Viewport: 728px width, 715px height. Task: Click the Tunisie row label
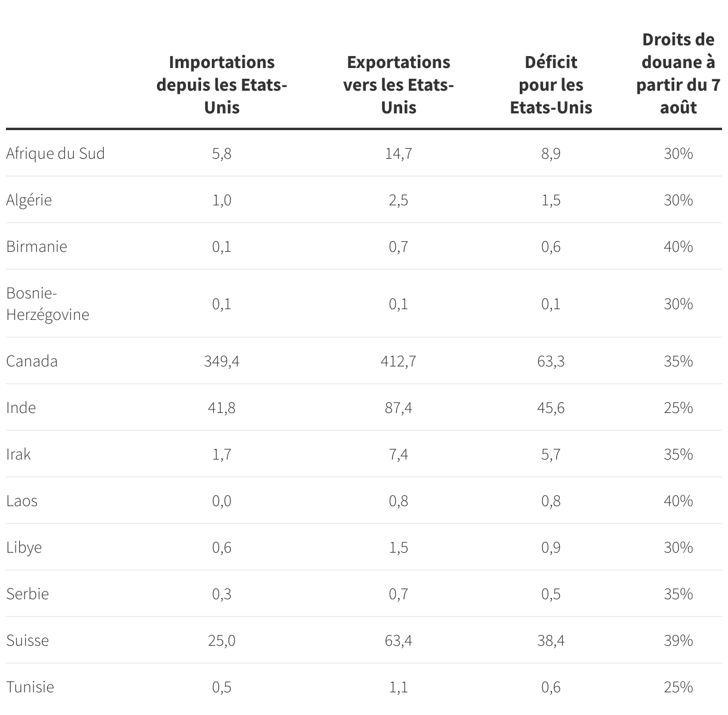(x=30, y=687)
